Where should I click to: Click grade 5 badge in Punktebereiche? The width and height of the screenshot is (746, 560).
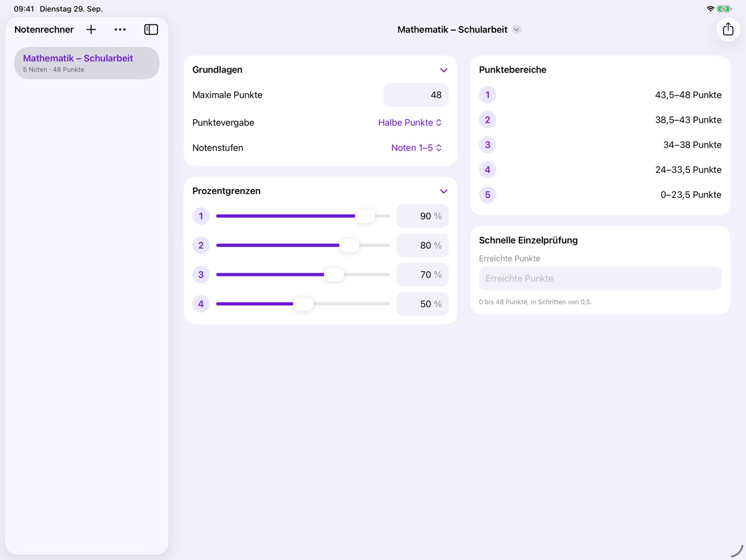(488, 194)
